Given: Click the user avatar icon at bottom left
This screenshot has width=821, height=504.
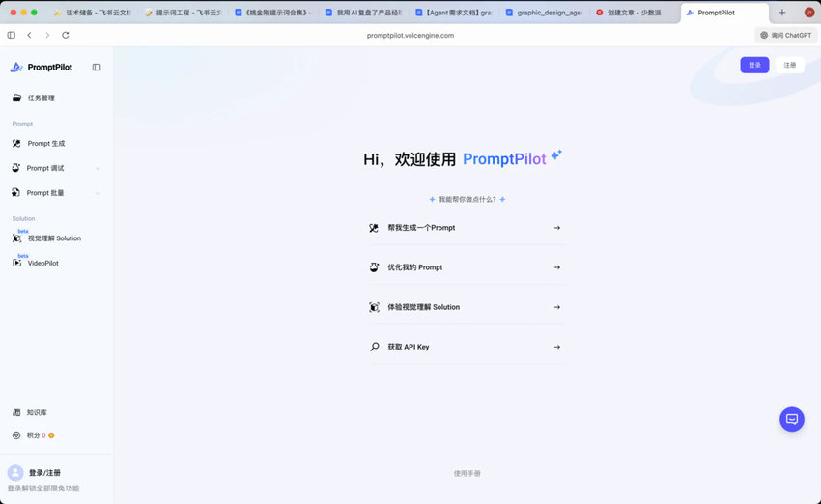Looking at the screenshot, I should pos(15,473).
